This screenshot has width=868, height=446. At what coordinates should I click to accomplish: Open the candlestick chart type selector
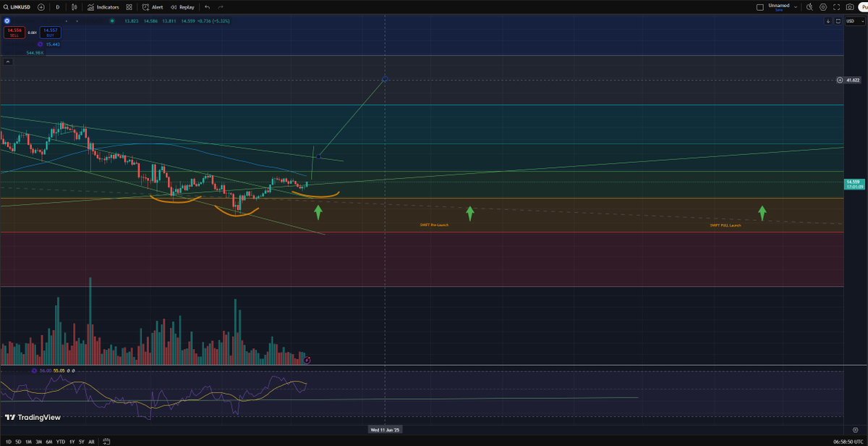pyautogui.click(x=75, y=7)
